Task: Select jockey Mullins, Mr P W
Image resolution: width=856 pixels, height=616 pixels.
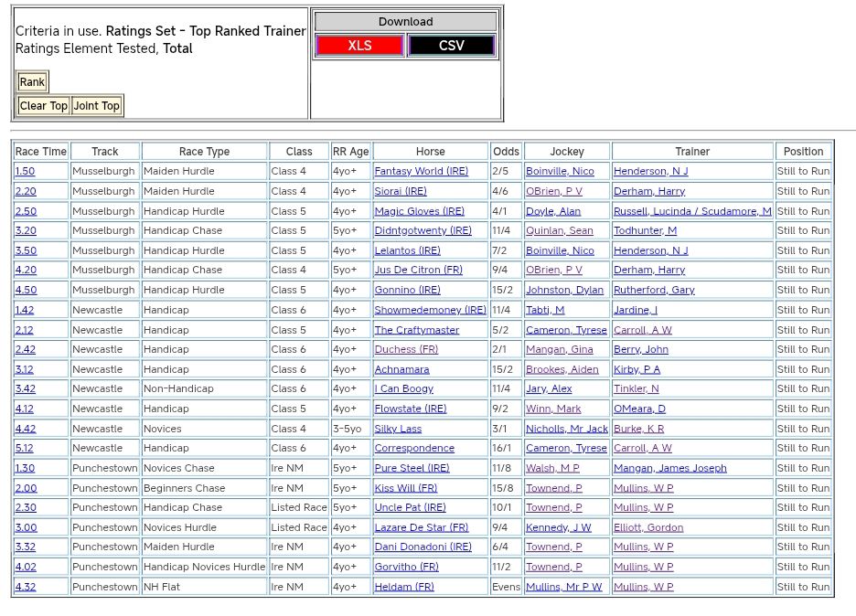Action: [x=563, y=588]
